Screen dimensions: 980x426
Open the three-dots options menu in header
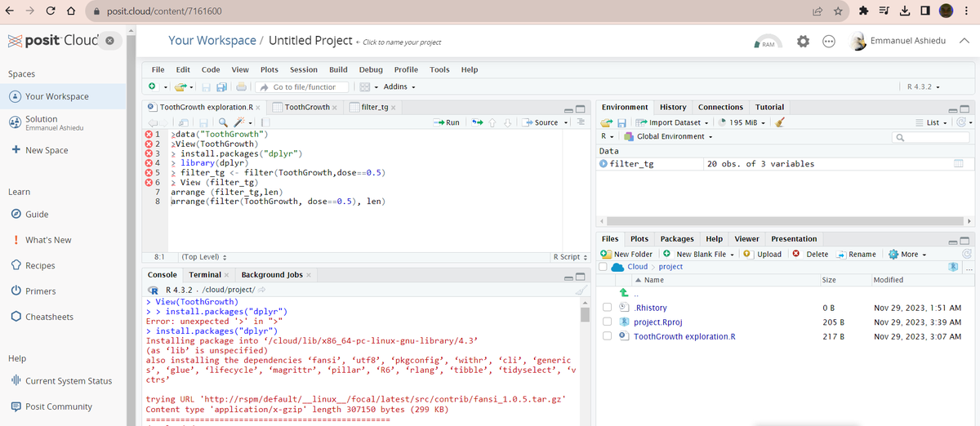point(829,42)
